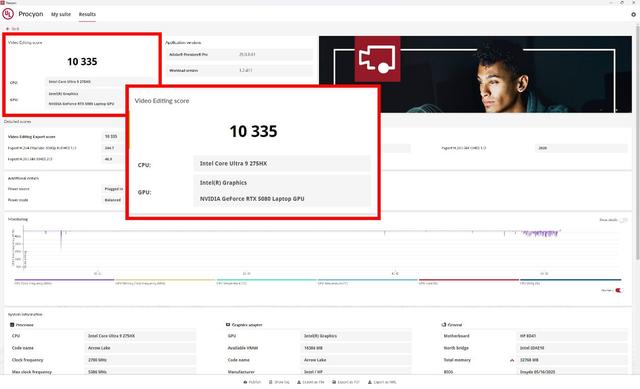Open the Show log button
This screenshot has width=640, height=389.
click(x=279, y=382)
